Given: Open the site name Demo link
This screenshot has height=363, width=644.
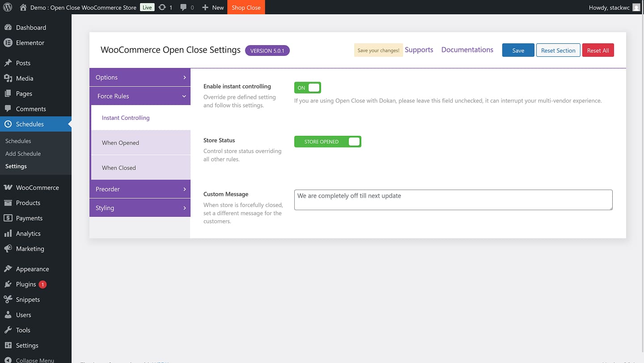Looking at the screenshot, I should 83,7.
